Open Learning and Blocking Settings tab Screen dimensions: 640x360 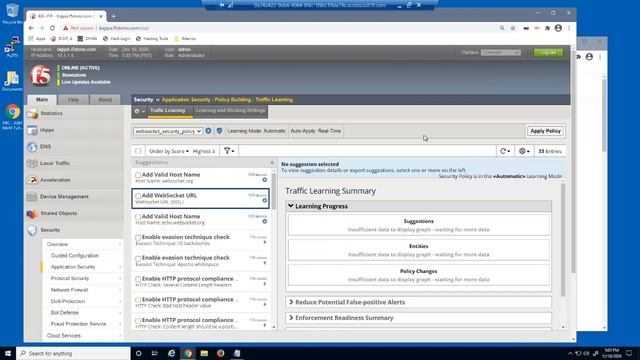(230, 111)
